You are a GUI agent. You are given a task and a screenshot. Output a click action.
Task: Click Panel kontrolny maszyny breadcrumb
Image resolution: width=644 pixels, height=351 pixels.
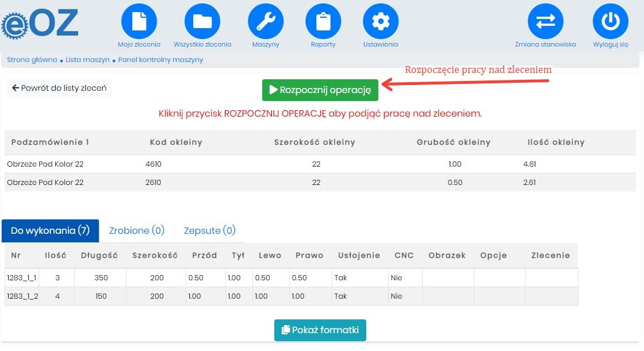click(160, 60)
